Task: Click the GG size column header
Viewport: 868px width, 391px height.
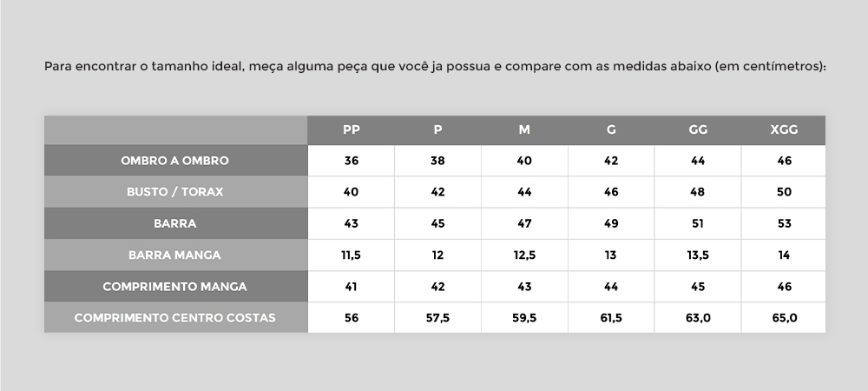Action: (698, 129)
